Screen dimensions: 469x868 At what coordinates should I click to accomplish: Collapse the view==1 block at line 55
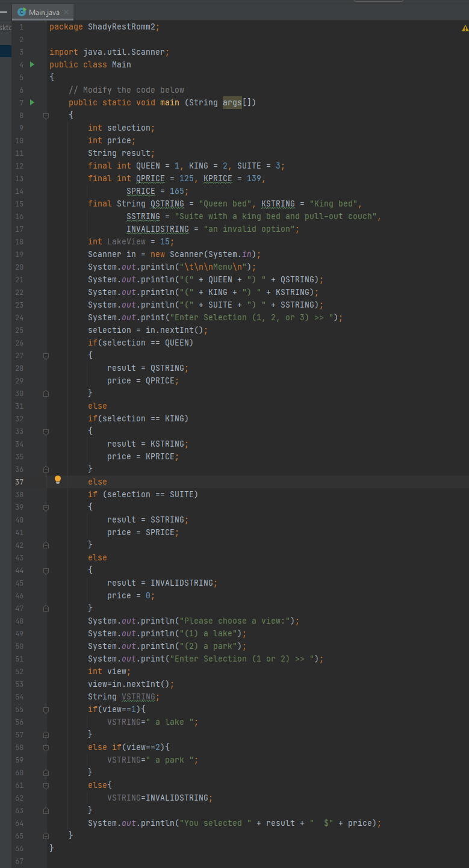[x=46, y=709]
